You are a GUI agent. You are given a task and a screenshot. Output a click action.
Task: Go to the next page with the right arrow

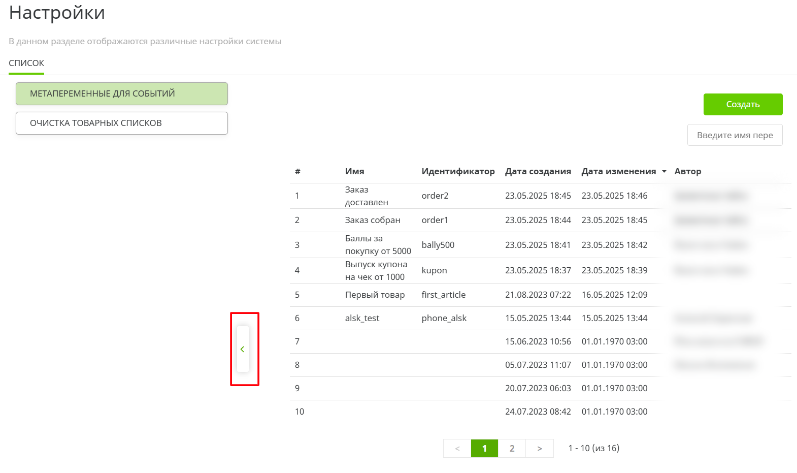pyautogui.click(x=539, y=448)
